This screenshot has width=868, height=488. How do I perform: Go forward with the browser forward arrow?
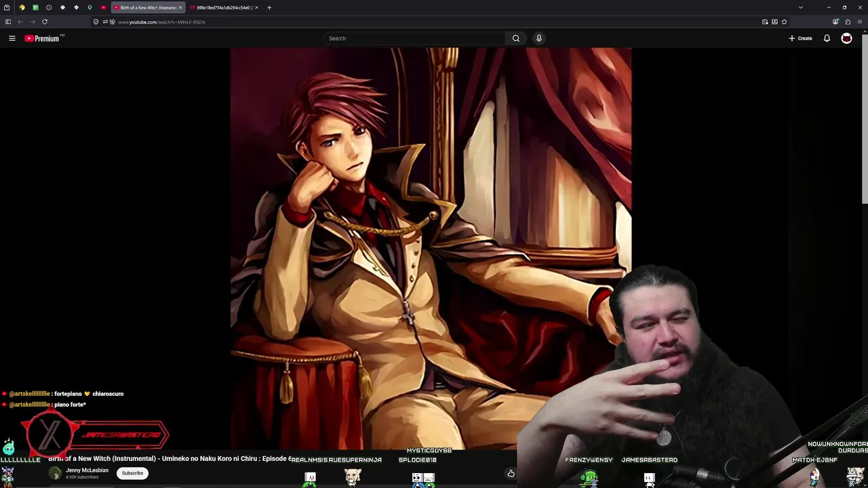[32, 22]
